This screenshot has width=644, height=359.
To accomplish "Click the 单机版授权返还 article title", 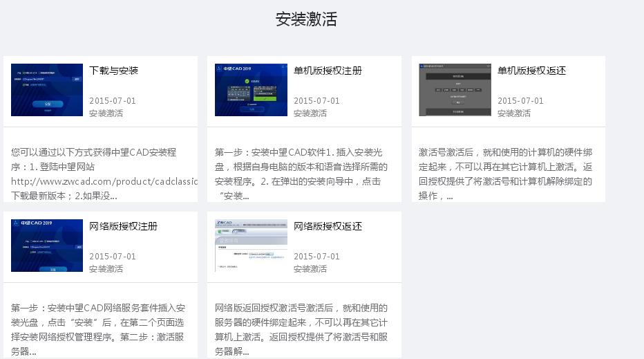I will point(532,71).
